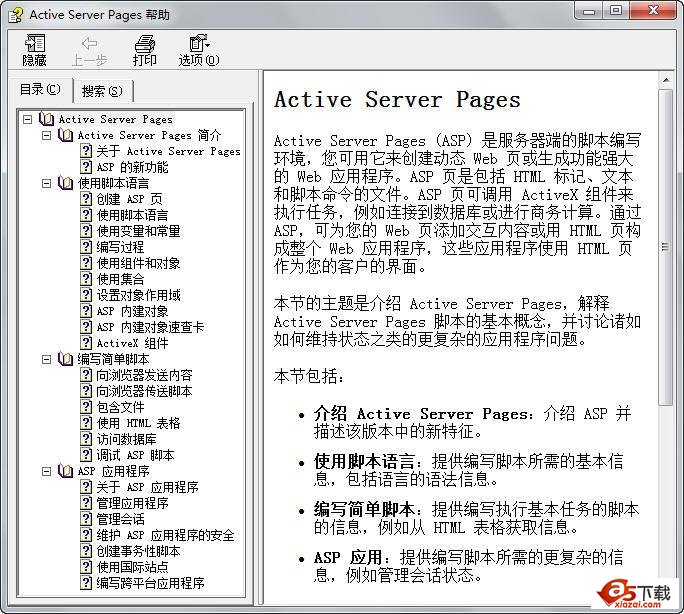Select the 使用变量和常量 topic
The image size is (684, 614).
(138, 231)
